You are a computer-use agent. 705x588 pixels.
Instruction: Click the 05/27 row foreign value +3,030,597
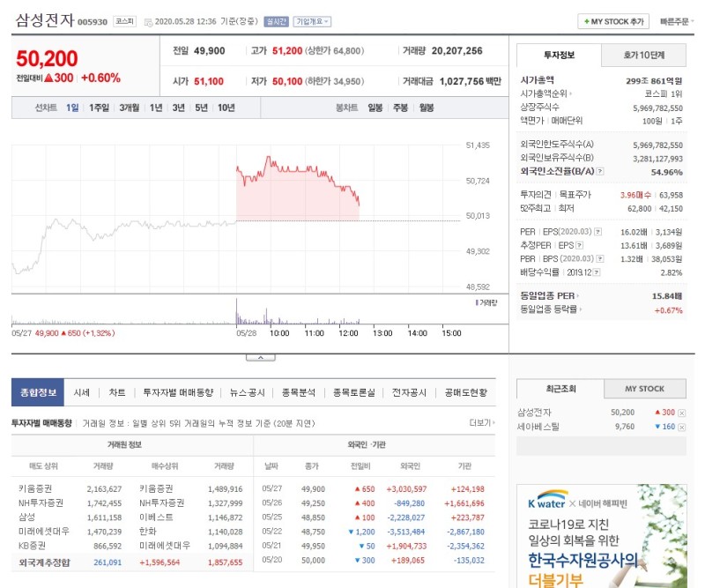(406, 489)
